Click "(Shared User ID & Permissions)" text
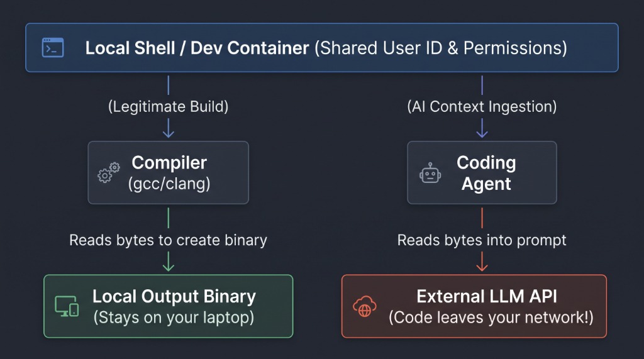 point(441,48)
